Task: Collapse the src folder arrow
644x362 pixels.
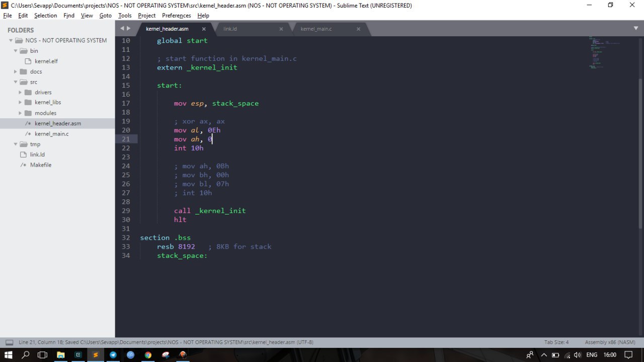Action: (x=16, y=82)
